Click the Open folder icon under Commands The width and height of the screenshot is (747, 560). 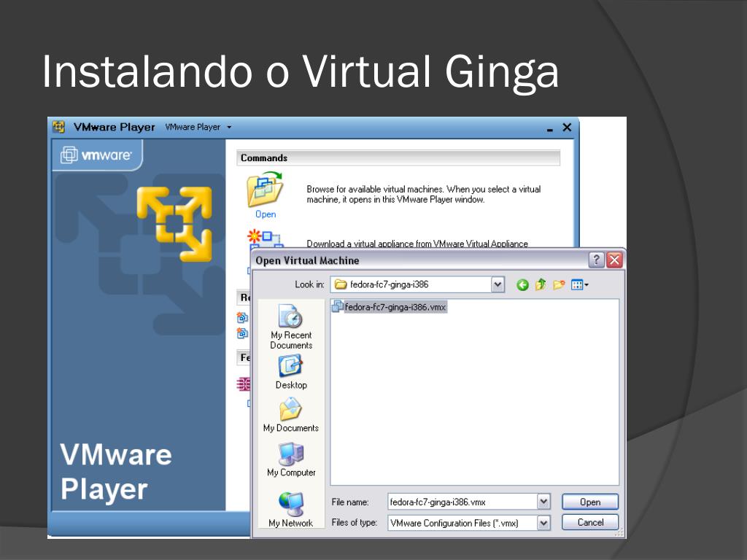[x=265, y=190]
